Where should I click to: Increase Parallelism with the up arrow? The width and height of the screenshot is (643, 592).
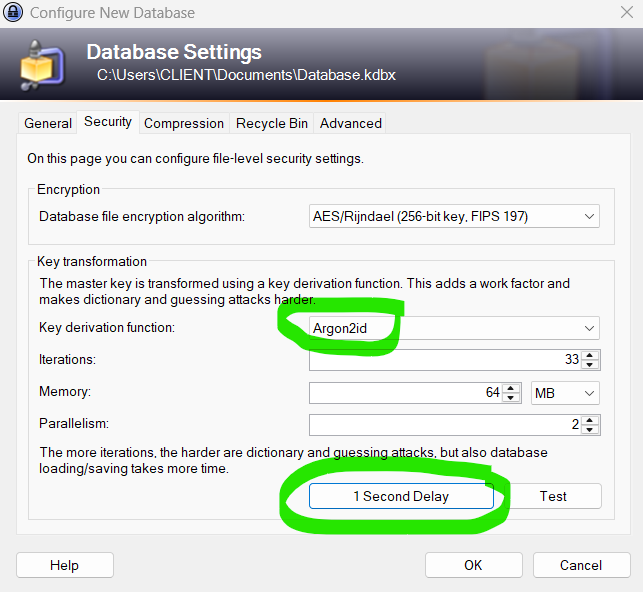pos(591,420)
